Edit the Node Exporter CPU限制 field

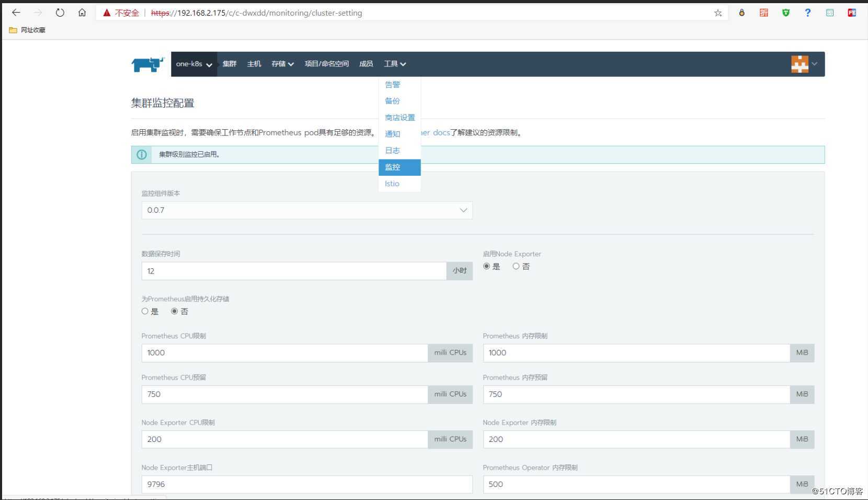(x=284, y=439)
